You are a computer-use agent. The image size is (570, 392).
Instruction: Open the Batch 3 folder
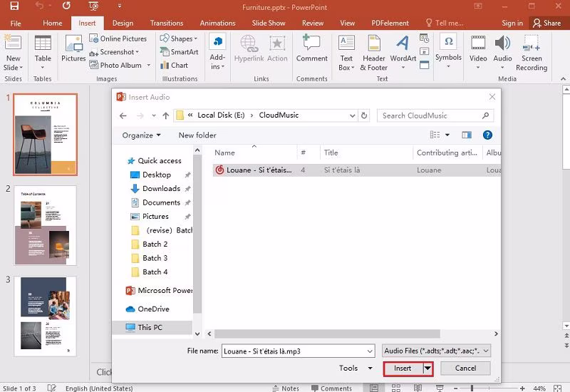[x=155, y=258]
